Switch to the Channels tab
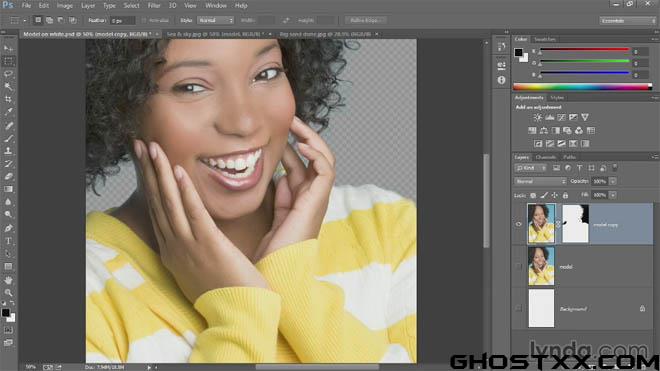The width and height of the screenshot is (660, 371). (x=546, y=157)
